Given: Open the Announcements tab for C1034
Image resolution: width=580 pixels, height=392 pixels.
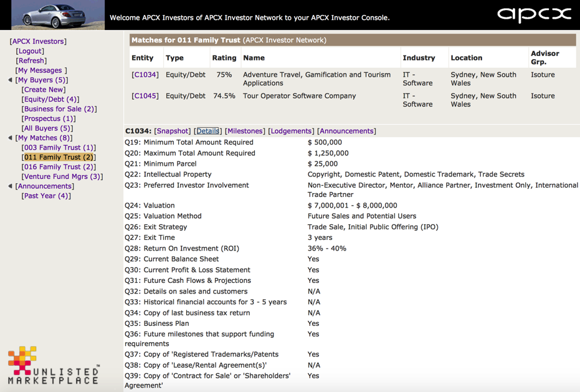Looking at the screenshot, I should click(x=346, y=131).
